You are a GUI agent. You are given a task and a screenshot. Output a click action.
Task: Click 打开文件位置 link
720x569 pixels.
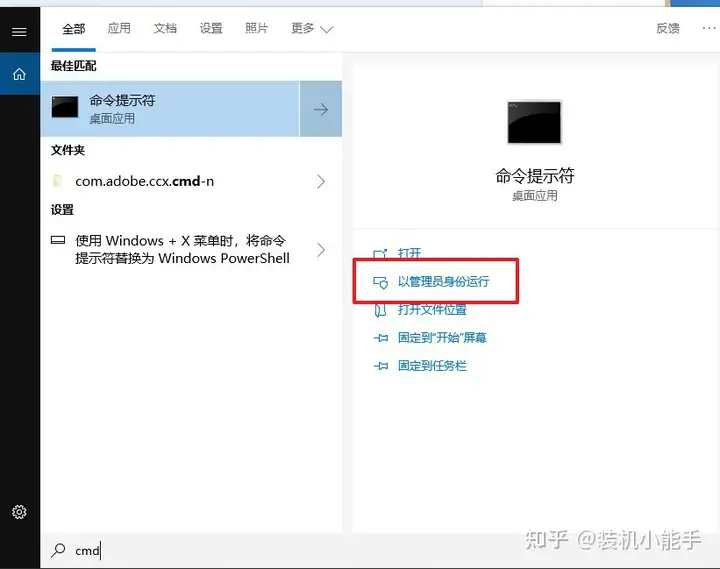pos(432,310)
